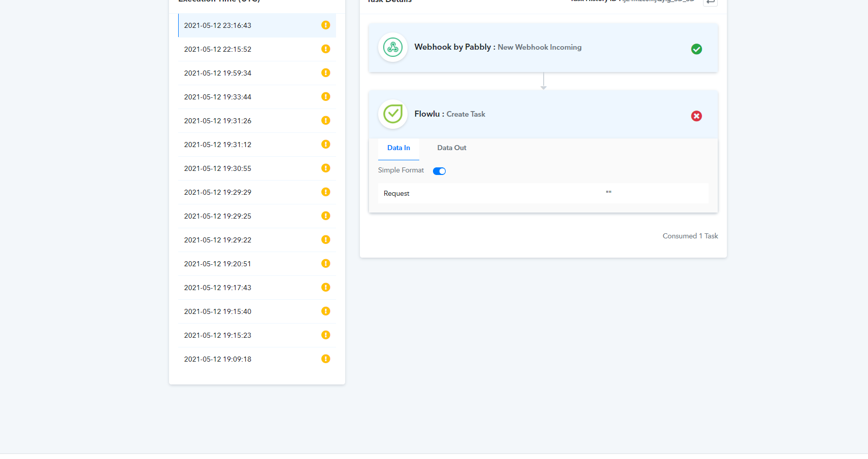Click the return arrow icon near Task History ID
868x459 pixels.
point(710,2)
